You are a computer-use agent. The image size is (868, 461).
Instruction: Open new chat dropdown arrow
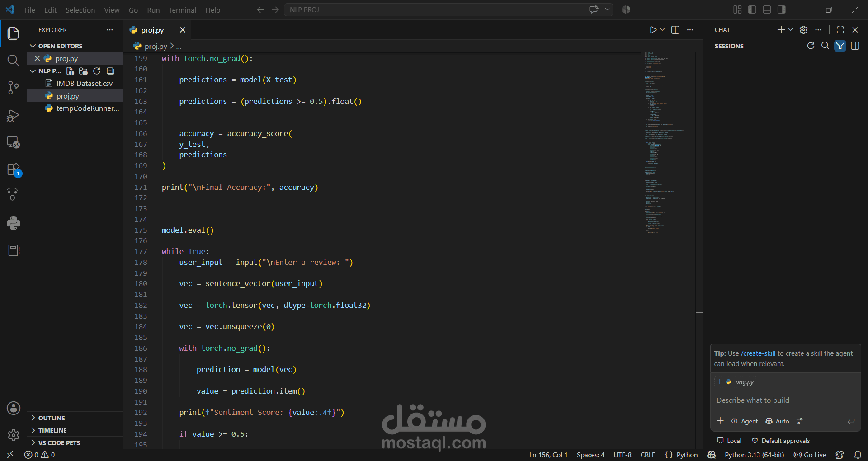(791, 30)
